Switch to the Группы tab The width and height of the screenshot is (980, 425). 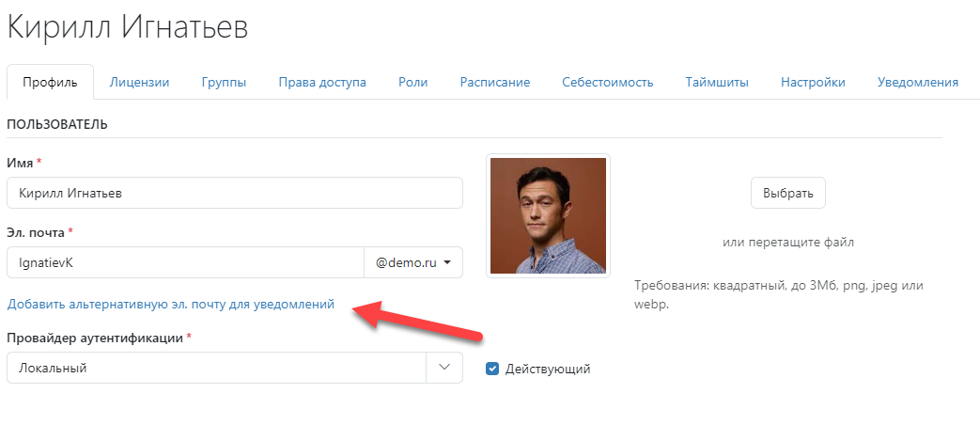point(224,82)
